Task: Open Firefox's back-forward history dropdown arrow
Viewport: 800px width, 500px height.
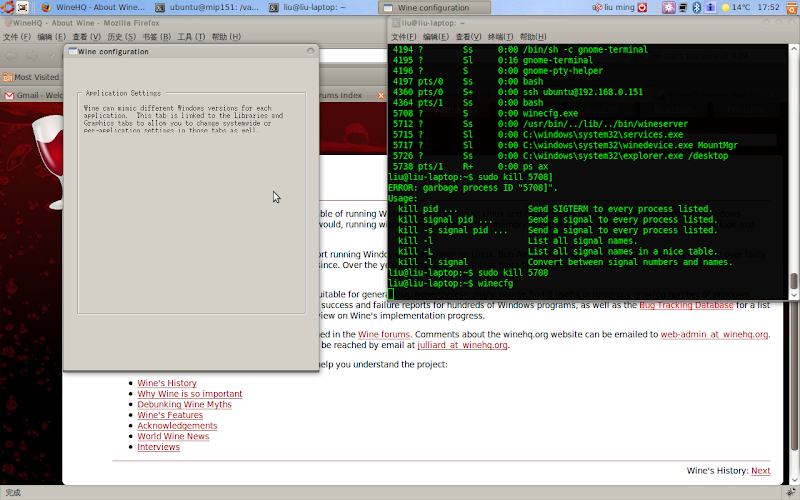Action: click(x=51, y=56)
